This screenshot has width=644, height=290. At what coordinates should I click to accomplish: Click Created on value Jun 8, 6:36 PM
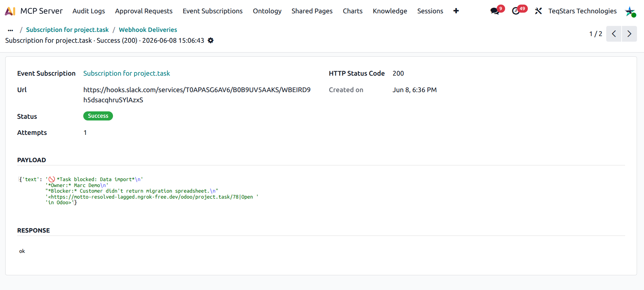(x=415, y=90)
